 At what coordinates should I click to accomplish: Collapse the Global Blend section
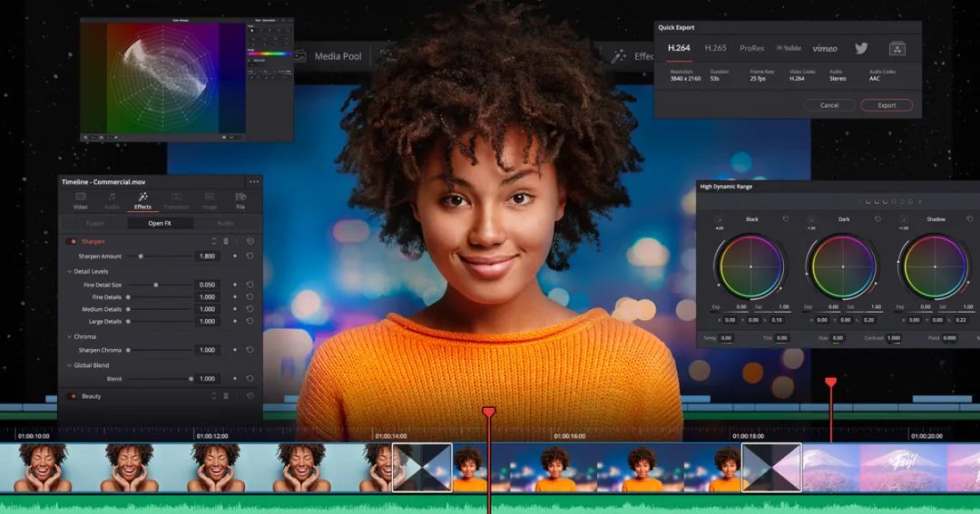coord(69,365)
